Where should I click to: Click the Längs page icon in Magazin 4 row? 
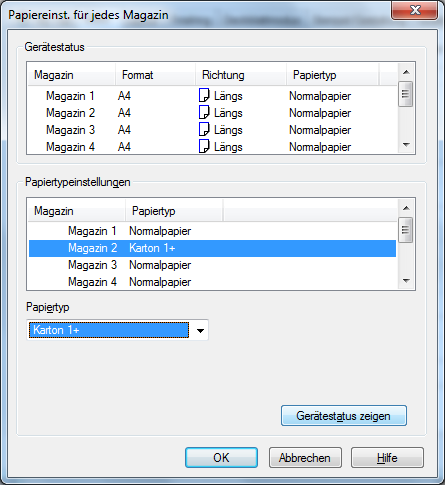[x=204, y=146]
